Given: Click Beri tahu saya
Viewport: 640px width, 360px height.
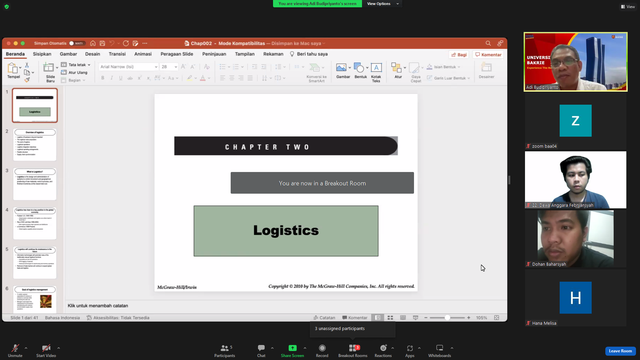Looking at the screenshot, I should pos(309,54).
